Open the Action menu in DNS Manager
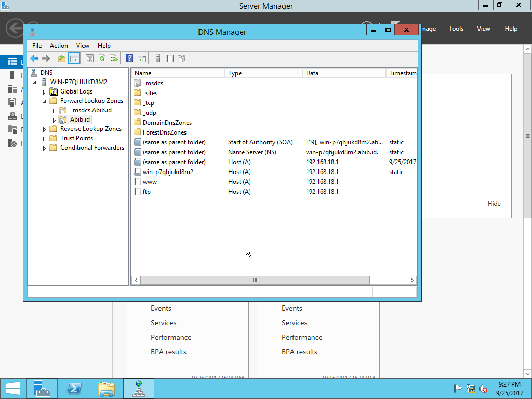 tap(59, 45)
